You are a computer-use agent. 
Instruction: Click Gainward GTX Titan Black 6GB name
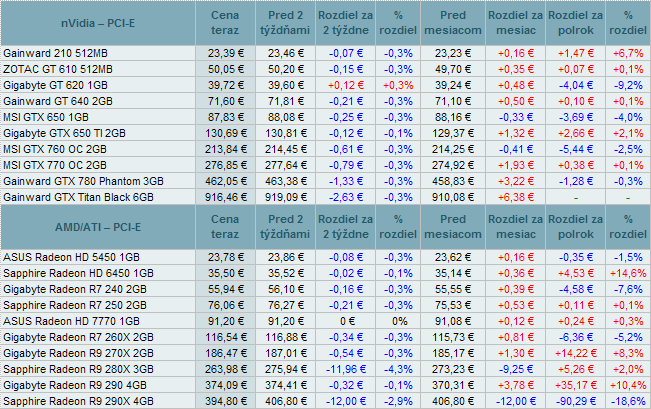coord(78,197)
